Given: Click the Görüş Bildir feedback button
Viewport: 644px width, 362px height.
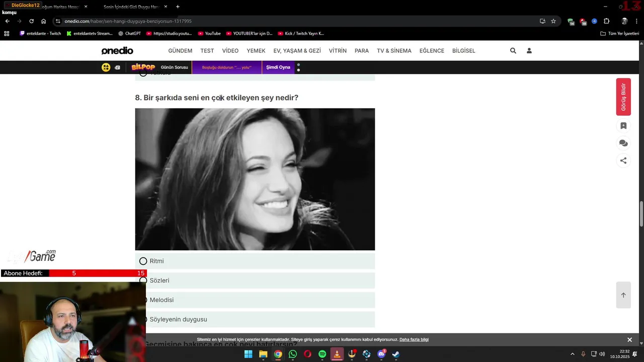Looking at the screenshot, I should pos(623,97).
